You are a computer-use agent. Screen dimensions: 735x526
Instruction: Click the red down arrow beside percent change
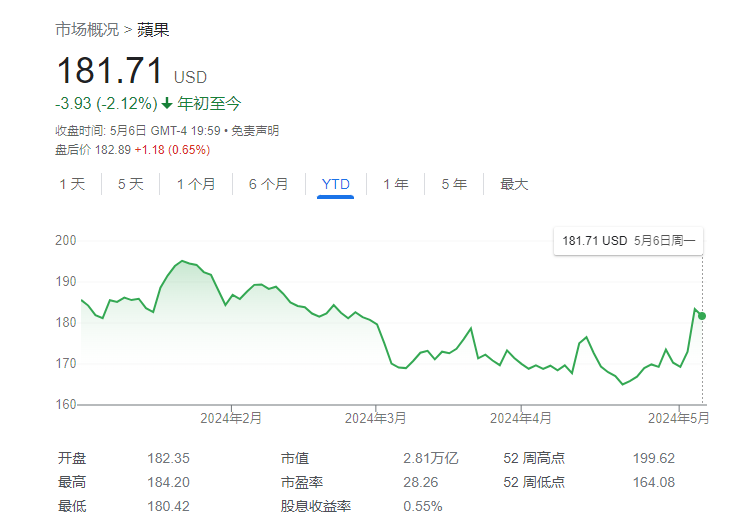coord(167,104)
